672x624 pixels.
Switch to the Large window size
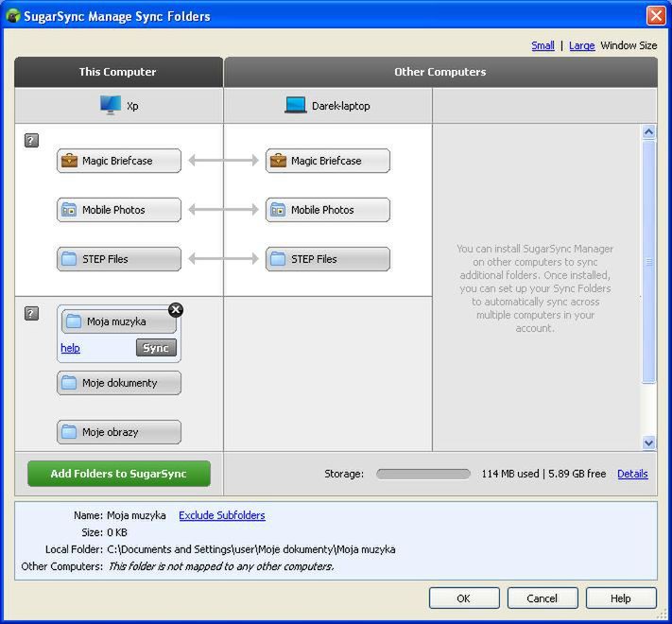pyautogui.click(x=581, y=45)
